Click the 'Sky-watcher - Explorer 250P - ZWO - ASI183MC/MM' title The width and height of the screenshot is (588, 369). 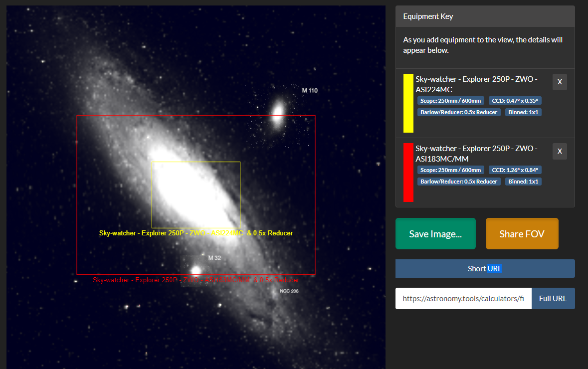pyautogui.click(x=476, y=154)
